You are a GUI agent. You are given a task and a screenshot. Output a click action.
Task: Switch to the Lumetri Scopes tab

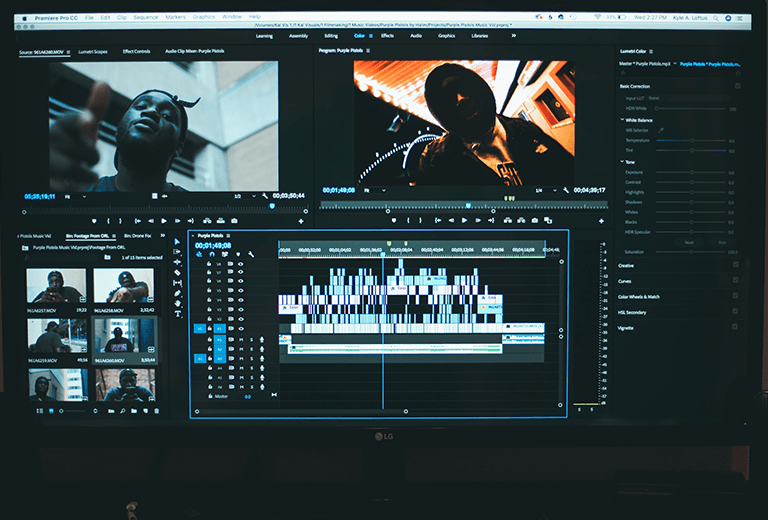point(93,51)
